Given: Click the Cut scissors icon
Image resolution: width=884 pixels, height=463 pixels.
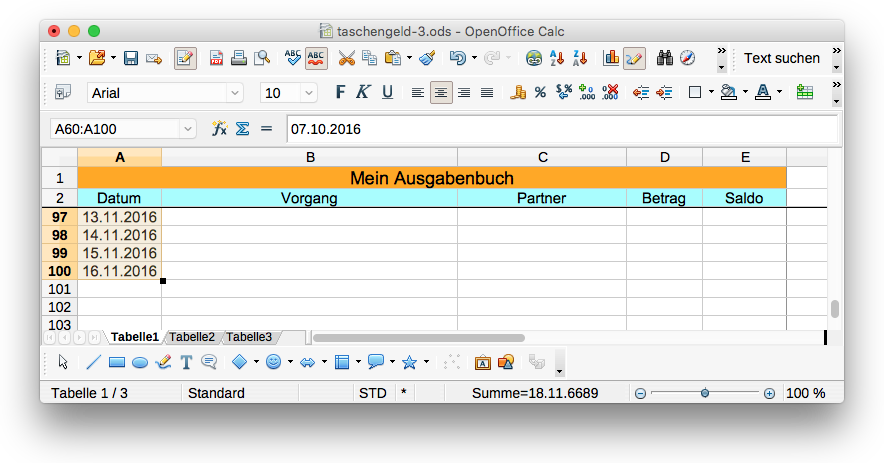Looking at the screenshot, I should (x=346, y=58).
